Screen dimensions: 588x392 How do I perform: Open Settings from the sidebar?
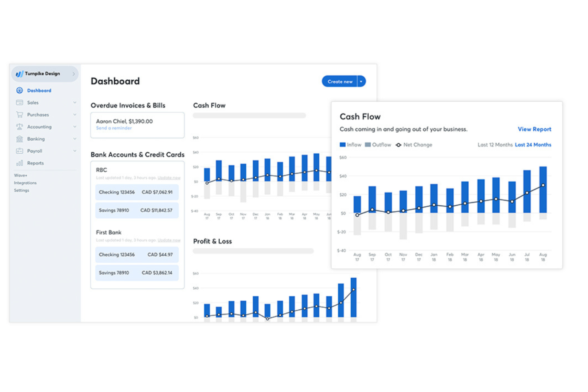[22, 190]
